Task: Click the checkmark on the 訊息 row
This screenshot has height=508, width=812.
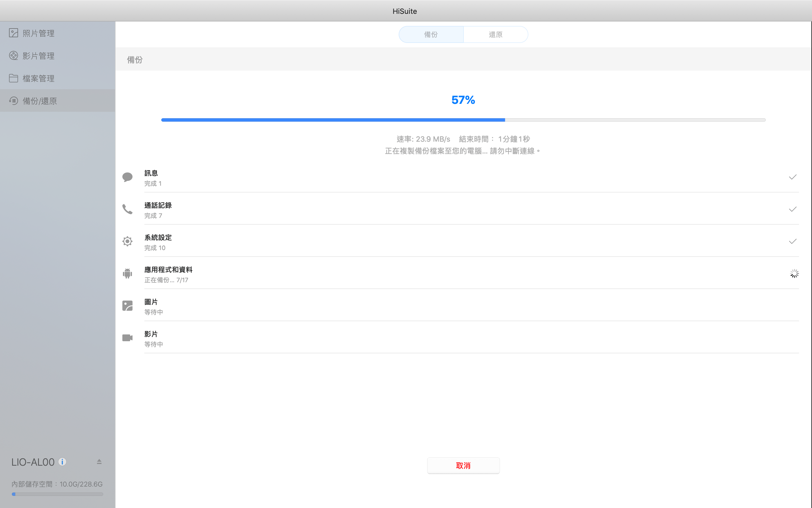Action: coord(793,177)
